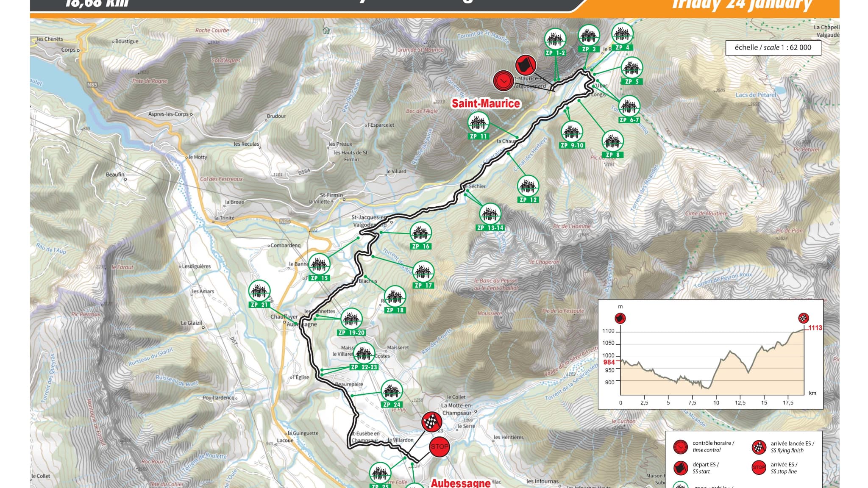868x488 pixels.
Task: Click the ZP 19-20 spectator zone icon
Action: (x=351, y=319)
